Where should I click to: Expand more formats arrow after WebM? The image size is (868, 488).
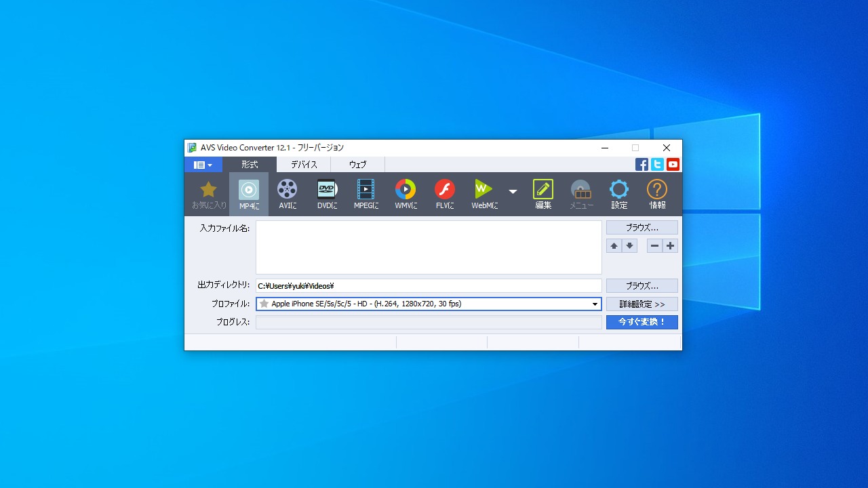[513, 192]
